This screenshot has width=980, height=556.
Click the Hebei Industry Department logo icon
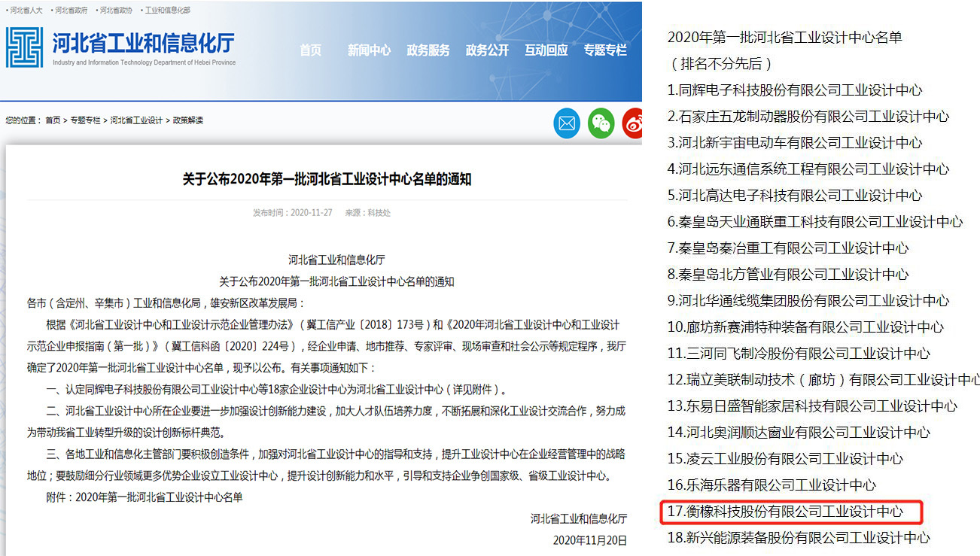(x=25, y=47)
